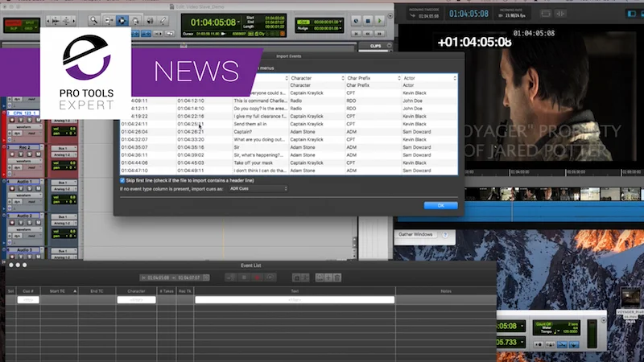Screen dimensions: 644x362
Task: Click the Audio 2 track name
Action: (x=24, y=216)
